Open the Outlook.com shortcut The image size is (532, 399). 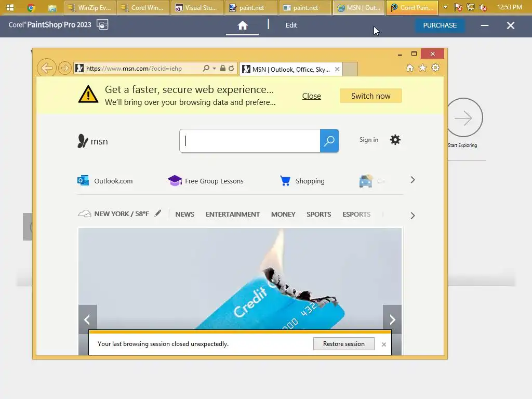(105, 181)
